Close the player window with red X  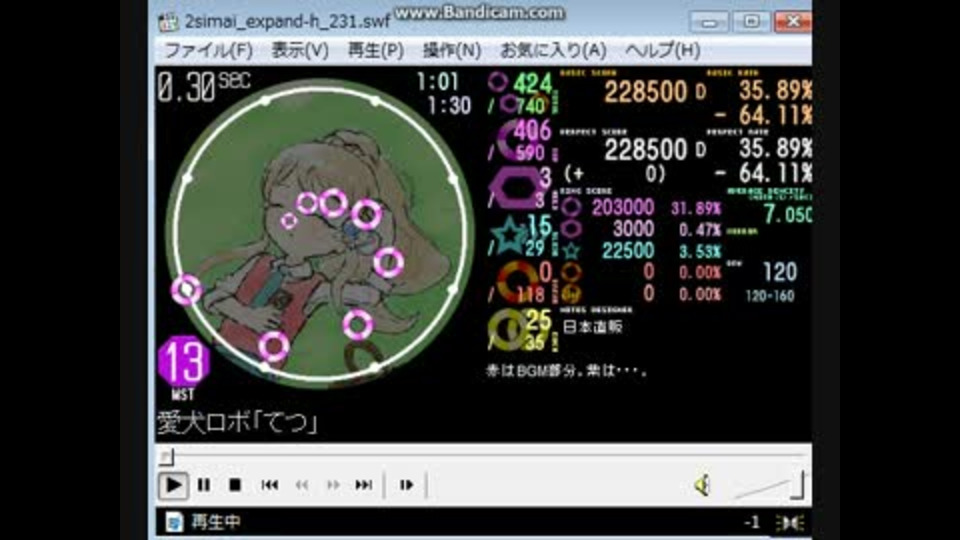(x=793, y=22)
